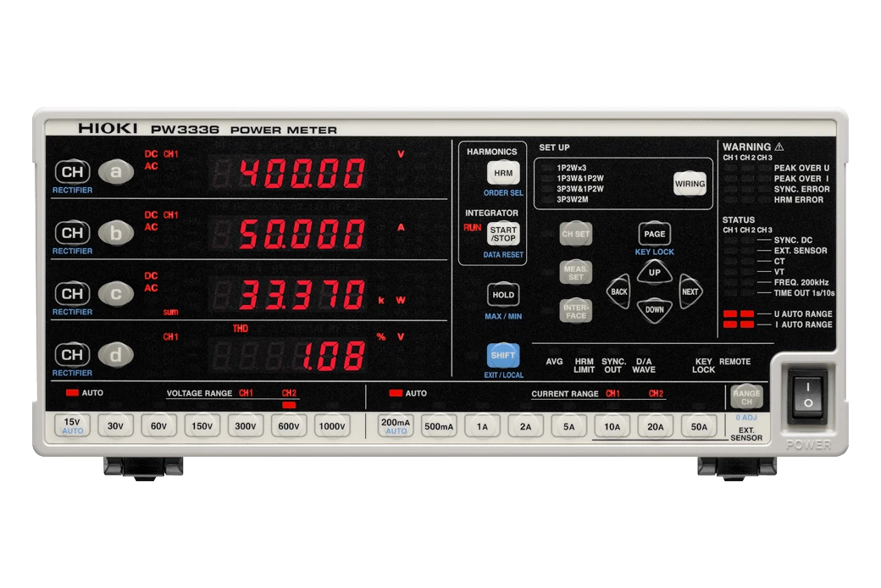
Task: Click the MAX / MIN label under HOLD
Action: coord(503,317)
